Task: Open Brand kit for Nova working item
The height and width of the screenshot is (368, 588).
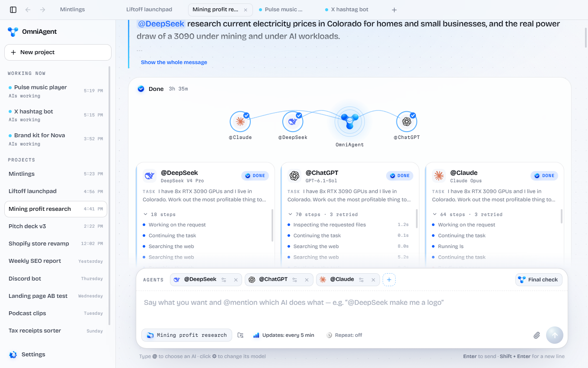Action: point(56,139)
